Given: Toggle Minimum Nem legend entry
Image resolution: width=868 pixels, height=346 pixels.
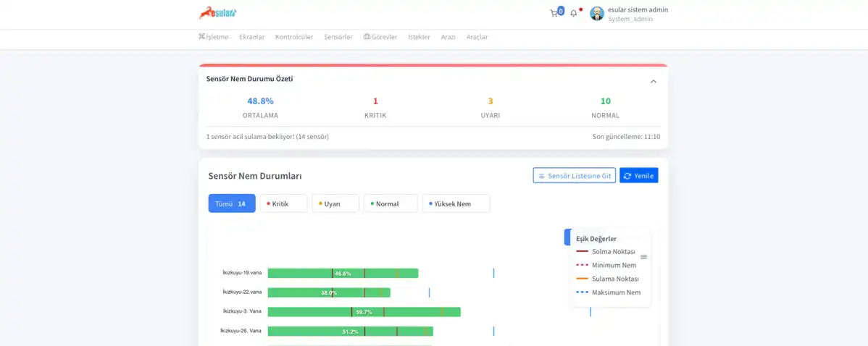Looking at the screenshot, I should pyautogui.click(x=606, y=266).
